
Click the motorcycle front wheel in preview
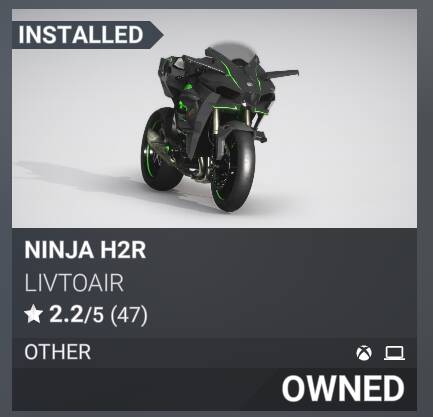(x=233, y=170)
